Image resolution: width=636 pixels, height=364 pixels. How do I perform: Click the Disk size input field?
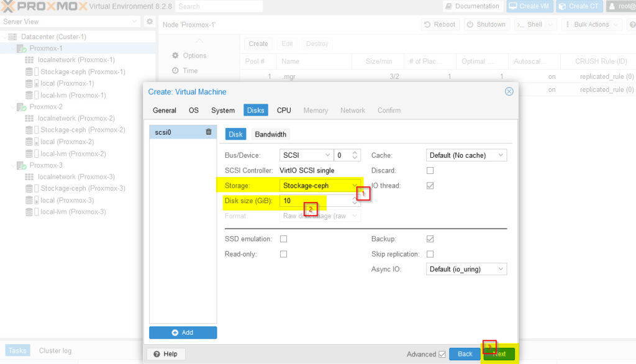coord(316,201)
